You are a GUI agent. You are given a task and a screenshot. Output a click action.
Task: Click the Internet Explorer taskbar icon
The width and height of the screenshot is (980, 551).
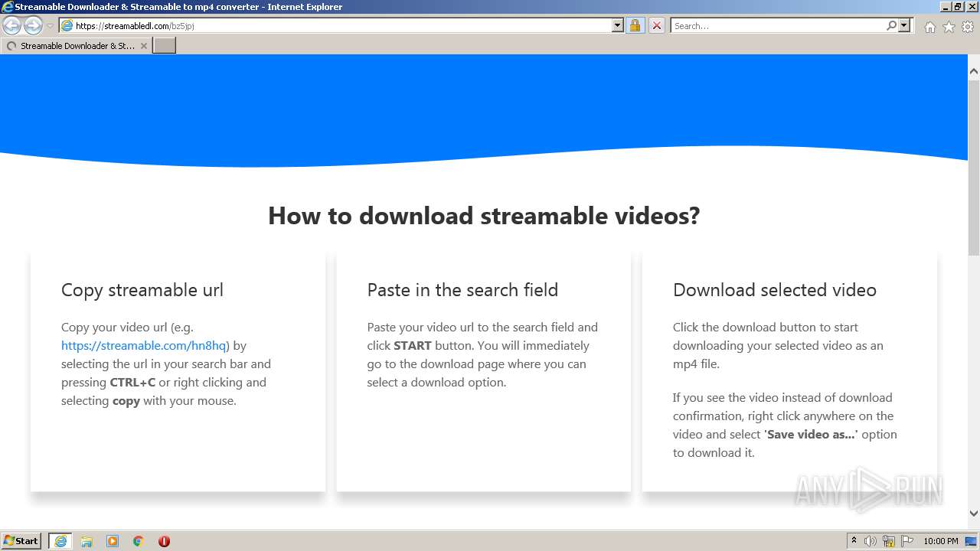pyautogui.click(x=60, y=541)
